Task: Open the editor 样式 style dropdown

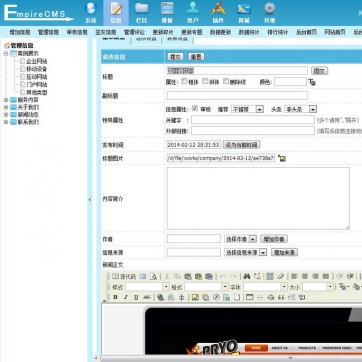Action: [147, 287]
